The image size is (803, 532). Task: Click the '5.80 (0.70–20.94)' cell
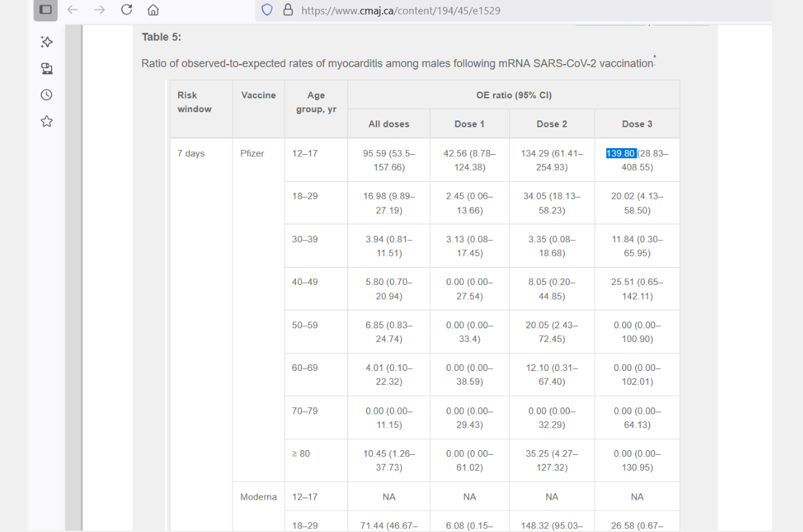389,289
